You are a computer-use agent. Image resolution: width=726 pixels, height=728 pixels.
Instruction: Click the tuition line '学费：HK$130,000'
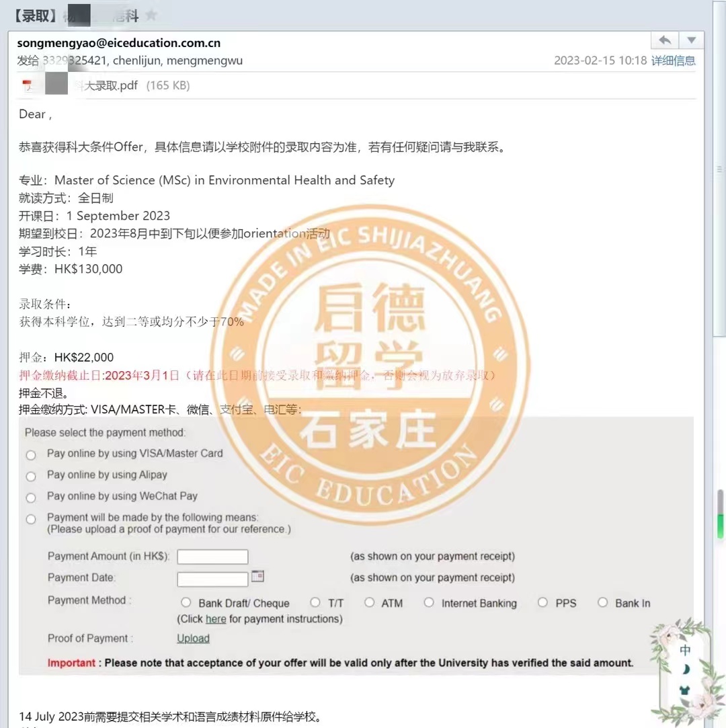71,270
